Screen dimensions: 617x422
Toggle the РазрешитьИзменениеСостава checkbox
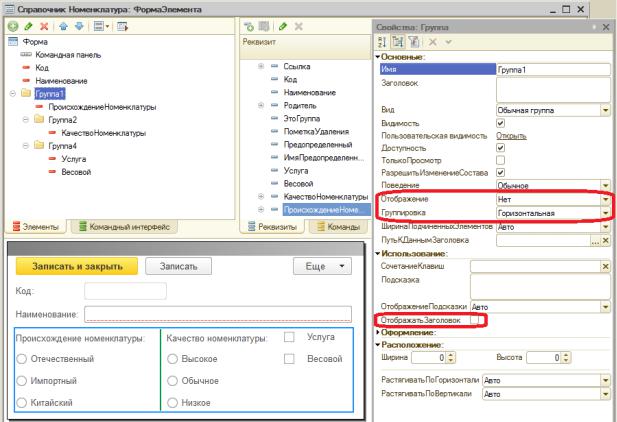point(501,172)
